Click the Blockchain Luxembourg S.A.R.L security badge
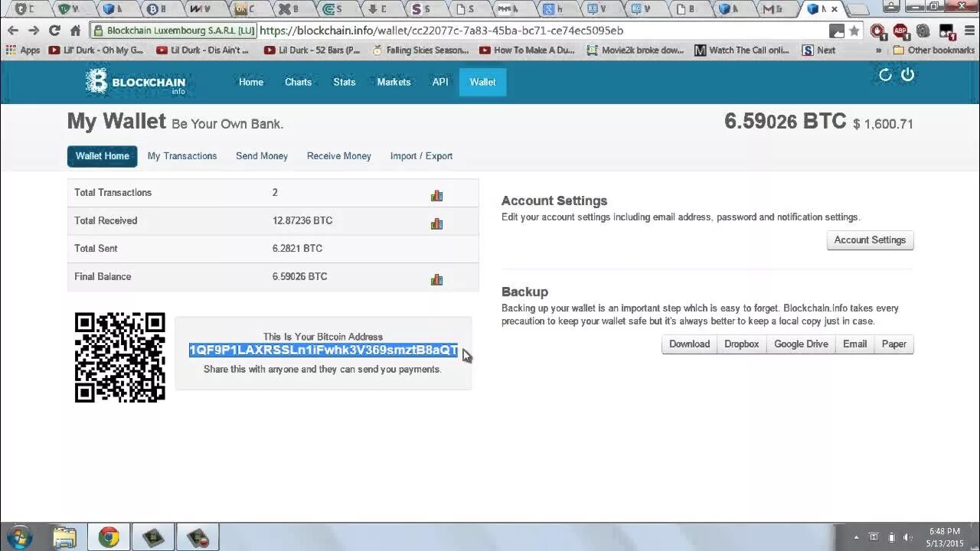This screenshot has height=551, width=980. [x=173, y=31]
